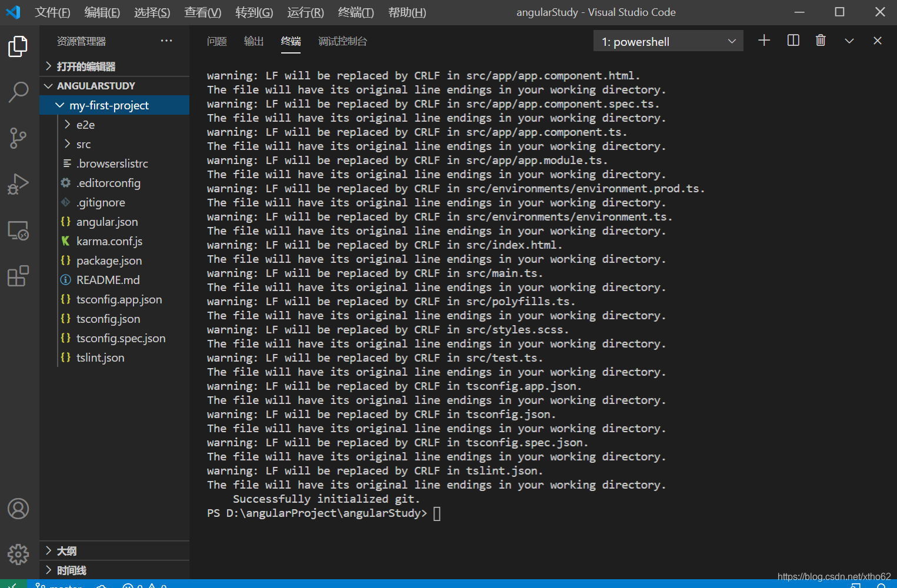Screen dimensions: 897x588
Task: Open the Extensions view
Action: pyautogui.click(x=18, y=276)
